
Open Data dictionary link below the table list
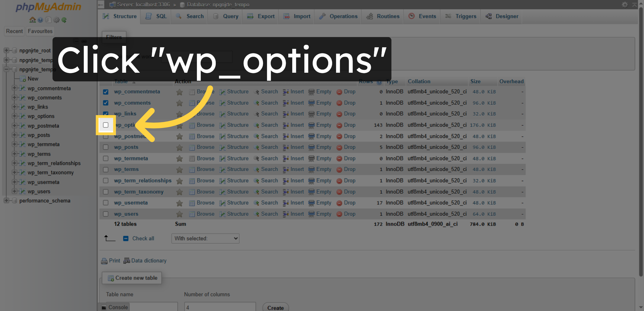pyautogui.click(x=149, y=261)
